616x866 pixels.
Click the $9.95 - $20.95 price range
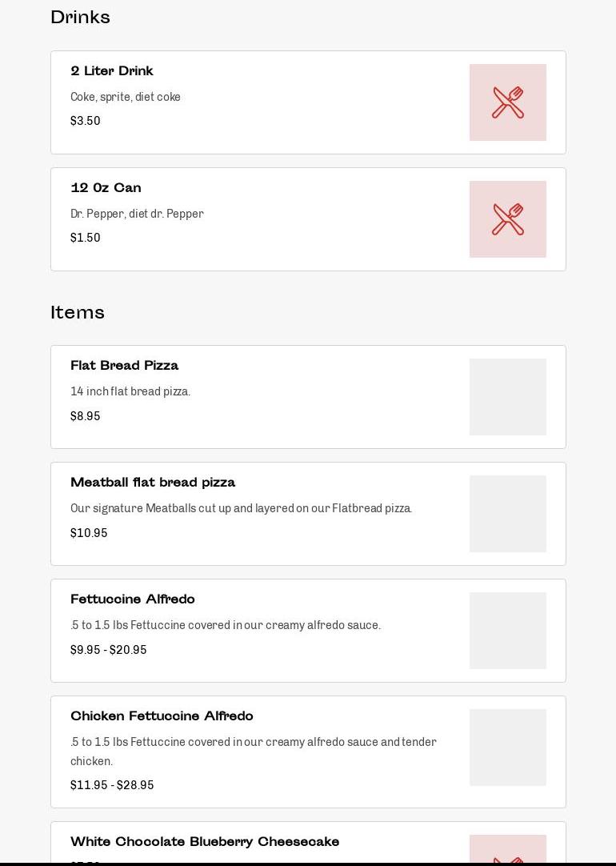(x=109, y=650)
